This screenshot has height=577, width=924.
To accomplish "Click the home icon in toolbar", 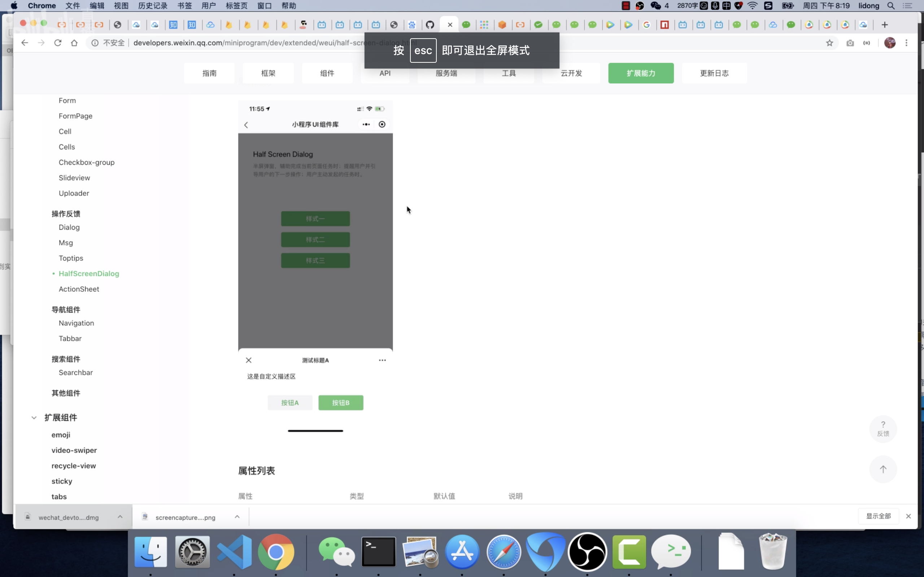I will click(74, 43).
